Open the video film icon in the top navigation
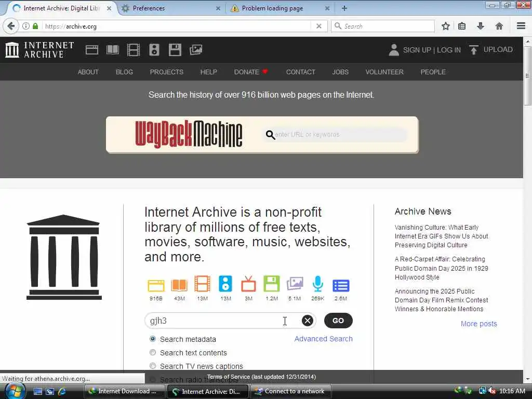The image size is (532, 399). [134, 50]
